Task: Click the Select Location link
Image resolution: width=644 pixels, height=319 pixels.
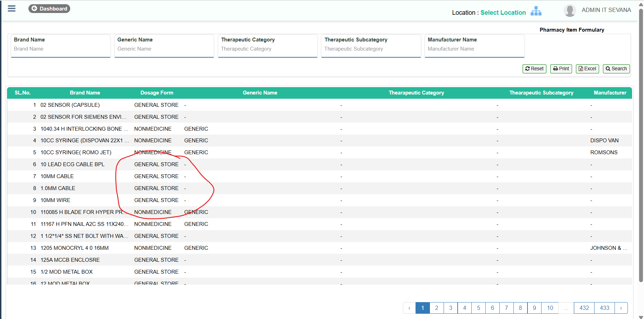Action: click(503, 13)
